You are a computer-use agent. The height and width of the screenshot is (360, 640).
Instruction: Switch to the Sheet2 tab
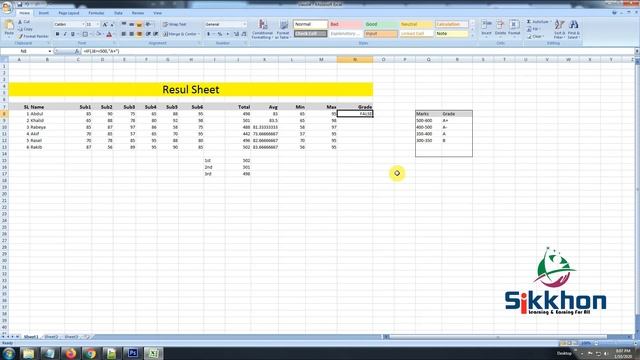(51, 337)
